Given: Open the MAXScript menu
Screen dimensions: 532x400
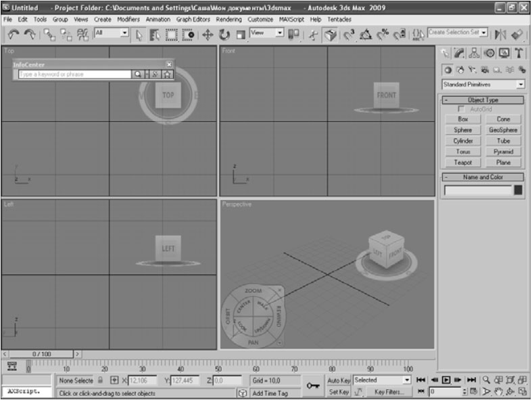Looking at the screenshot, I should tap(291, 20).
